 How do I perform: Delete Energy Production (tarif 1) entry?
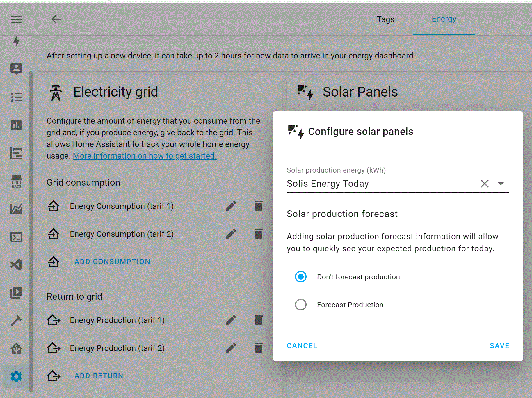[x=259, y=320]
